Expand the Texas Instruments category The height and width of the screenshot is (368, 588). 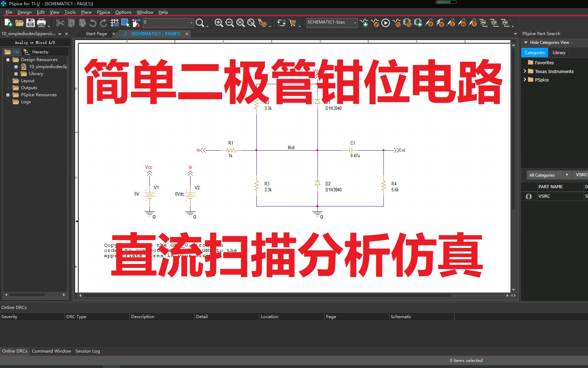(525, 71)
